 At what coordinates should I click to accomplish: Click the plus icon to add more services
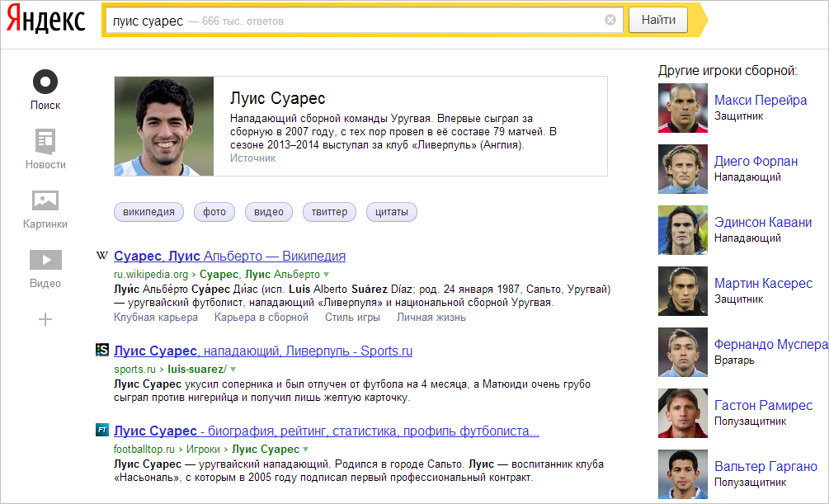(x=45, y=319)
